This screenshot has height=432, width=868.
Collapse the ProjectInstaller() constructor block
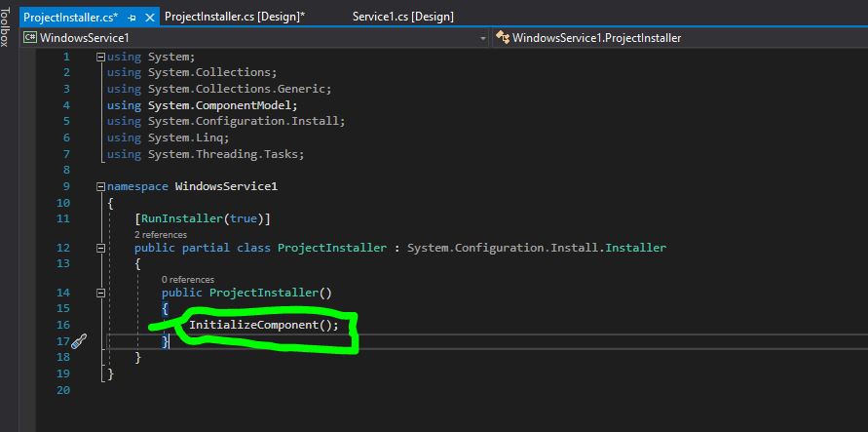(x=100, y=293)
